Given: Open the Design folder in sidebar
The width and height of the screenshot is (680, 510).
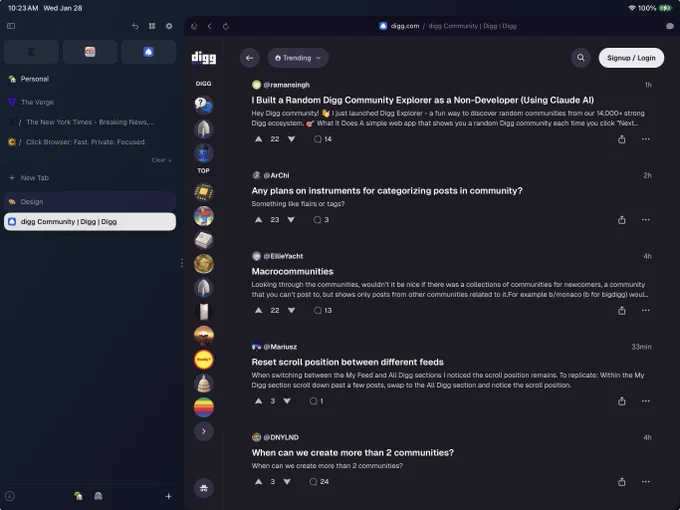Looking at the screenshot, I should point(90,202).
